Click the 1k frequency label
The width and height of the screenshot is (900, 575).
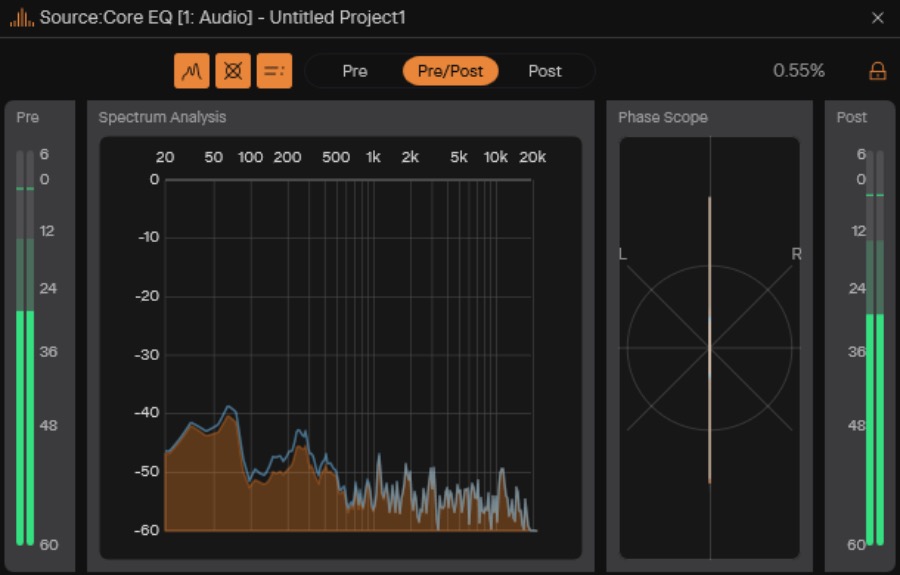(x=373, y=157)
